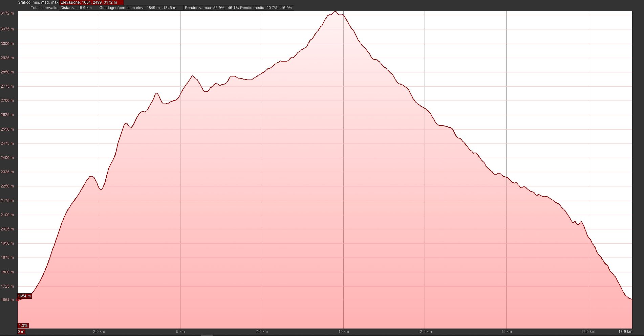This screenshot has width=644, height=336.
Task: Click the 1654 m y-axis label
Action: [x=7, y=300]
